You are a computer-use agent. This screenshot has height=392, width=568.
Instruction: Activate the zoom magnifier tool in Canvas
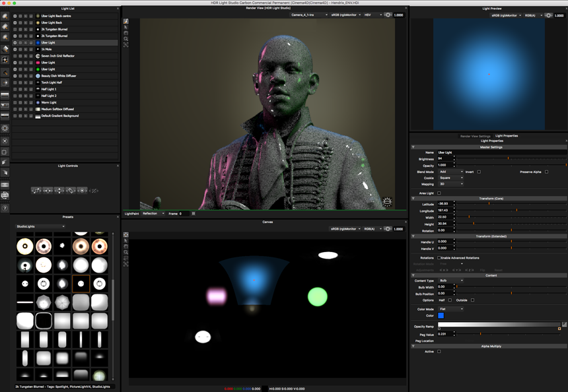(125, 252)
